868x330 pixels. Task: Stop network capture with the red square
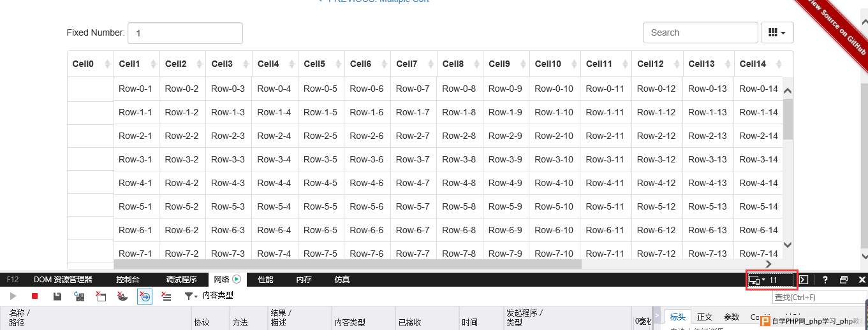tap(35, 296)
